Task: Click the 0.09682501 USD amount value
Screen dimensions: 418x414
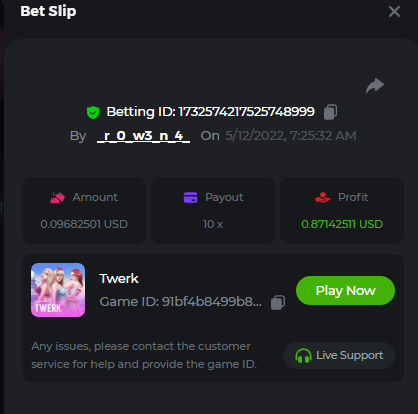Action: click(84, 224)
